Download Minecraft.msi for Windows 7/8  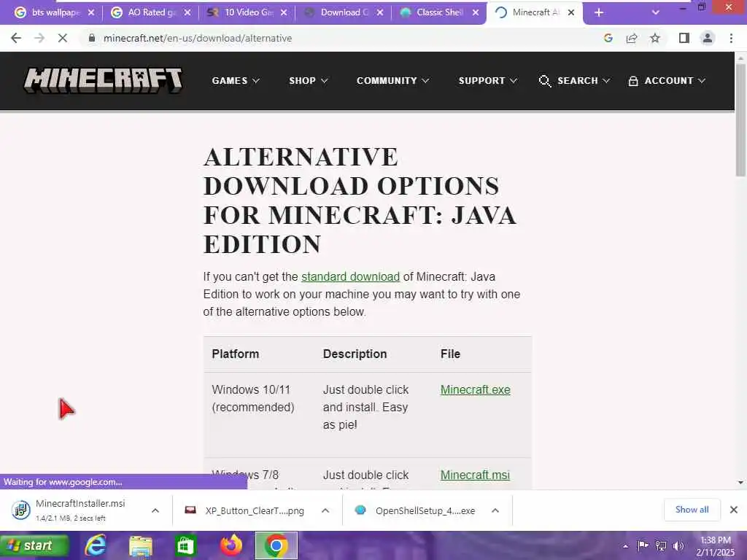(475, 475)
